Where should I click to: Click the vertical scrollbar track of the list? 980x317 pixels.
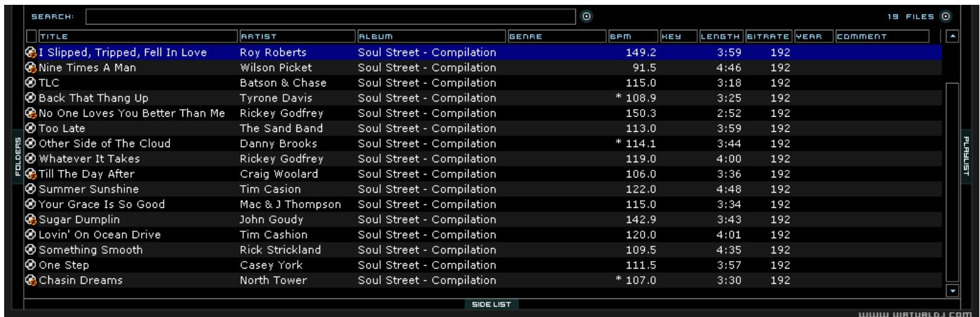[953, 183]
